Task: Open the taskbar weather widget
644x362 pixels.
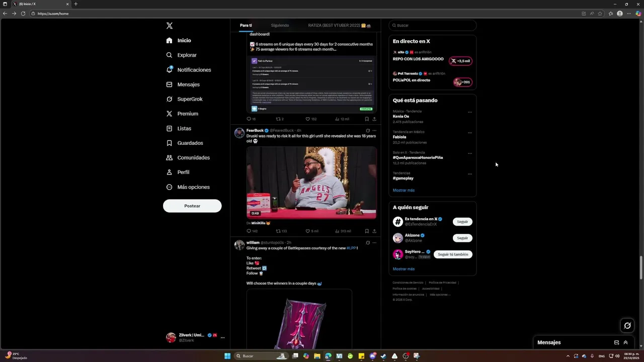Action: [x=16, y=356]
